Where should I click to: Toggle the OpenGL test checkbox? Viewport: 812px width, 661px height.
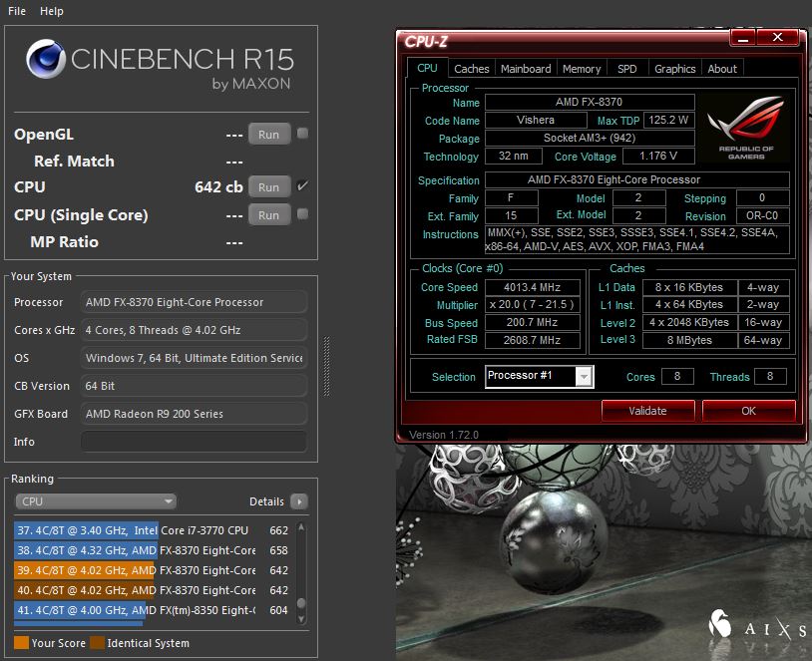click(x=302, y=134)
